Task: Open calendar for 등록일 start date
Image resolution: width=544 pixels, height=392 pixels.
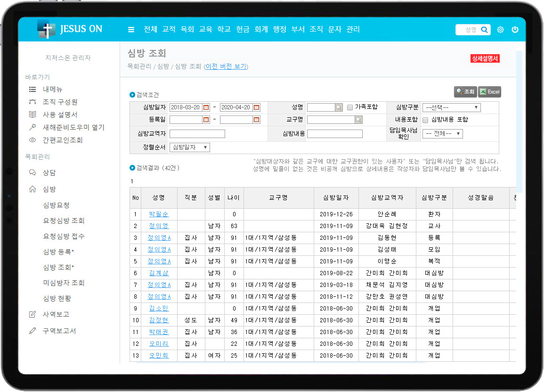Action: pyautogui.click(x=206, y=120)
